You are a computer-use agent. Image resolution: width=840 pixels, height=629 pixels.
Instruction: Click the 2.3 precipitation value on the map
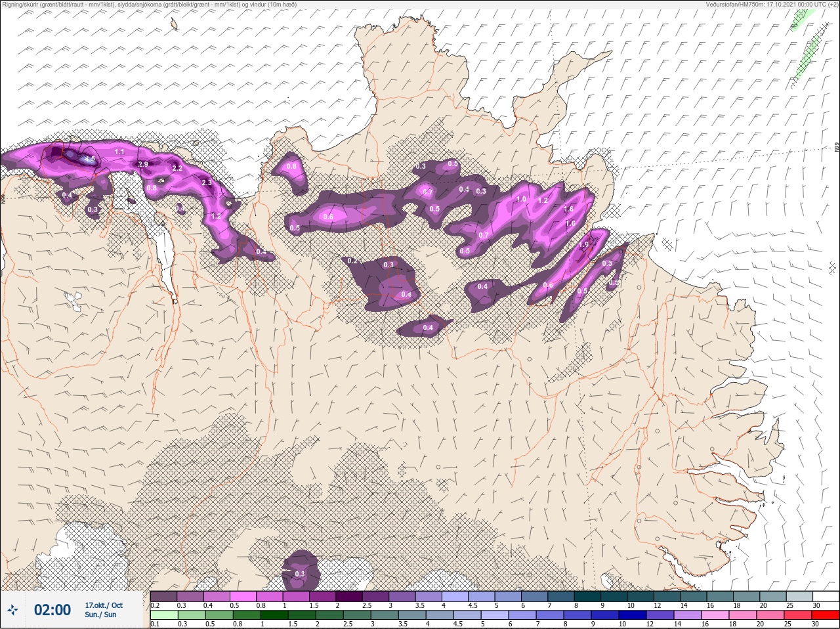click(207, 183)
